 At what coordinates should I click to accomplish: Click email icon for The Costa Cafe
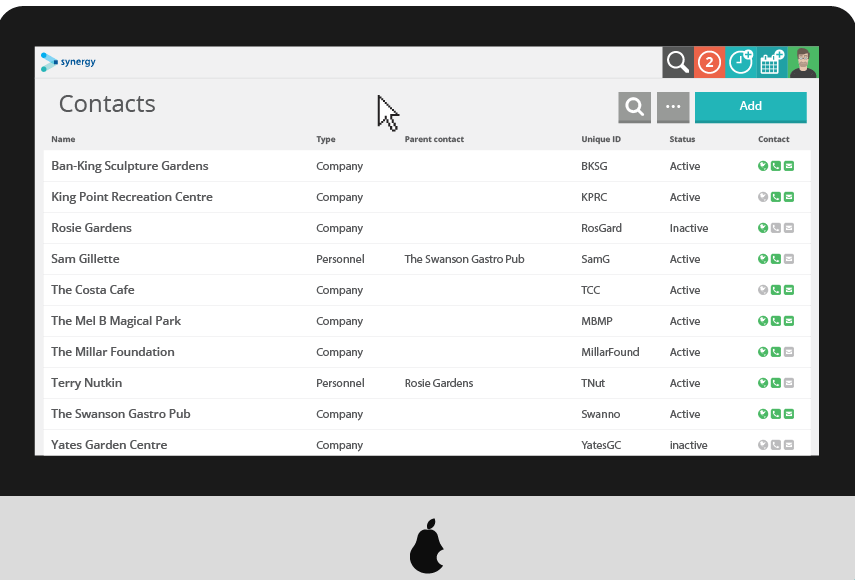pyautogui.click(x=789, y=290)
